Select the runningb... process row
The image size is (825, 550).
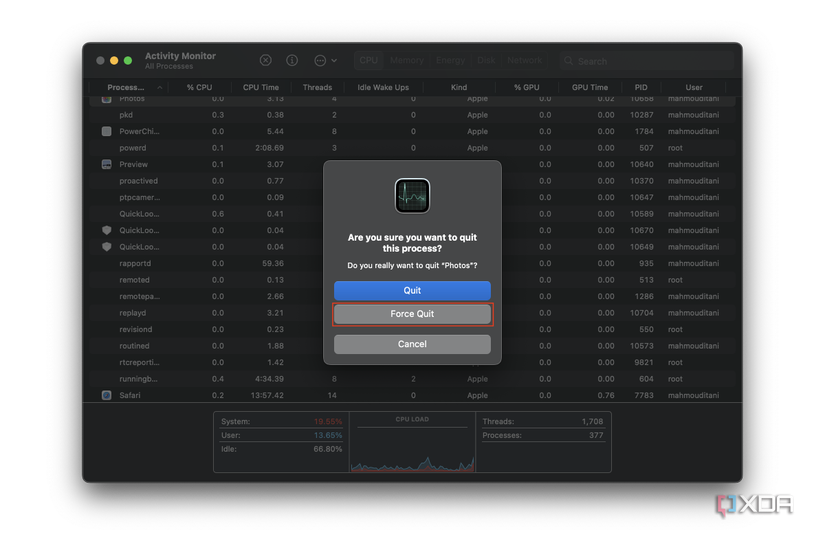(x=412, y=379)
